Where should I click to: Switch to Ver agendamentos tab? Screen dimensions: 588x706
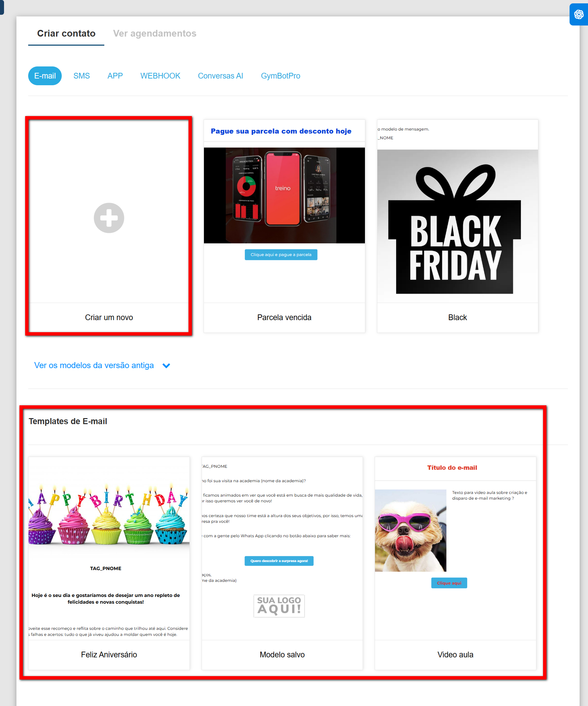(155, 34)
